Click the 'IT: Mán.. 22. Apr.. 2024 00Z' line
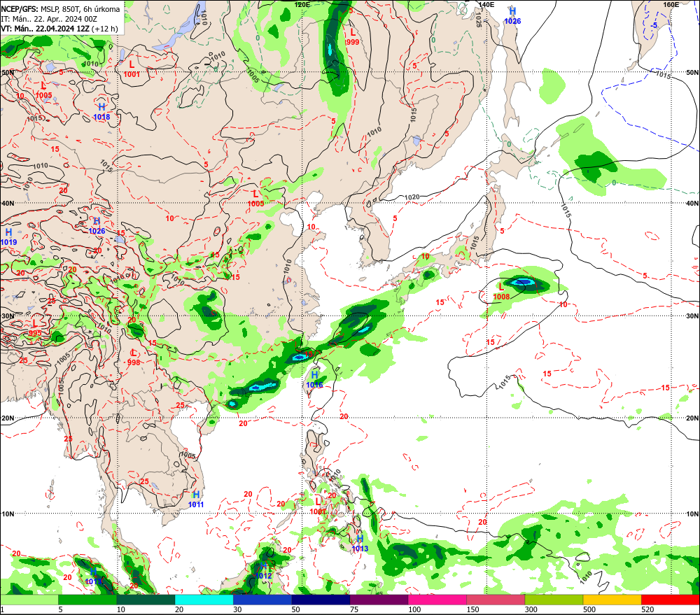 [49, 19]
